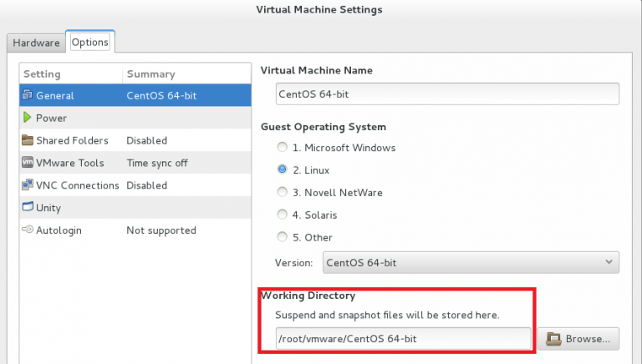Click the green Power play icon
The width and height of the screenshot is (642, 364).
[27, 118]
